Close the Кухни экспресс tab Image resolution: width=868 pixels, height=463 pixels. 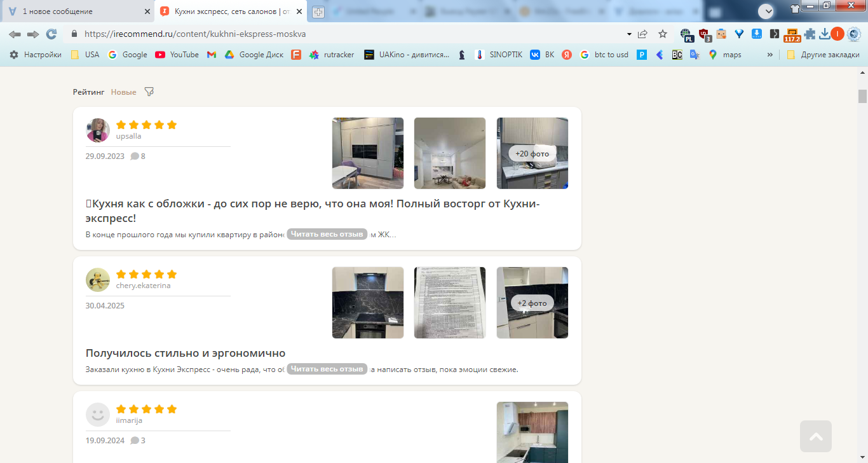[299, 11]
